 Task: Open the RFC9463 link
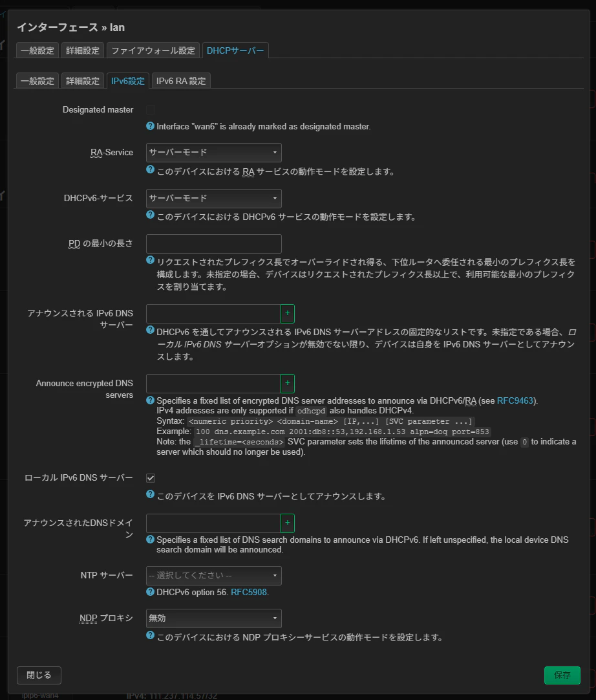[515, 400]
